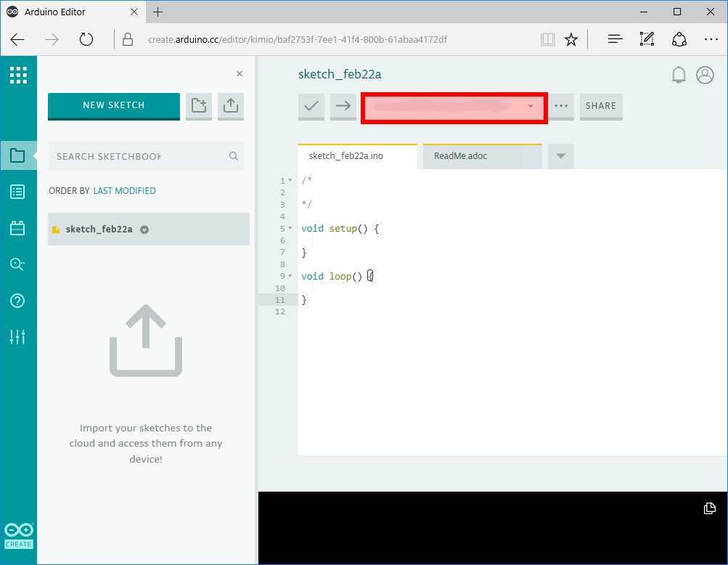Image resolution: width=728 pixels, height=565 pixels.
Task: Open the Arduino Create apps grid menu
Action: click(19, 75)
